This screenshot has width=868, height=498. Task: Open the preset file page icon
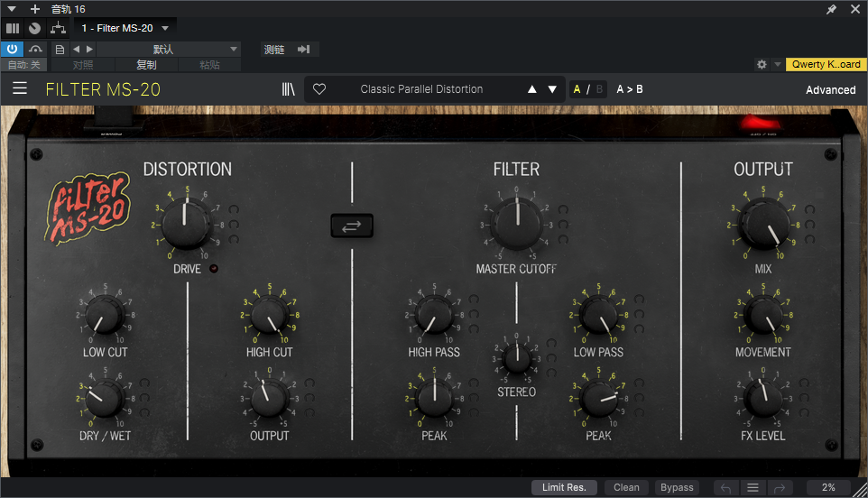60,50
